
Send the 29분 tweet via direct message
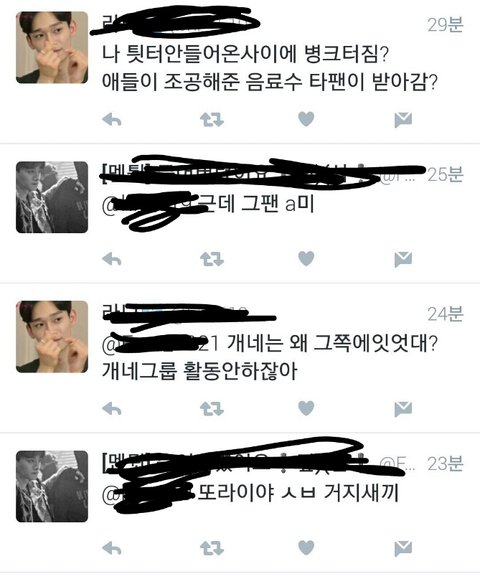point(403,120)
